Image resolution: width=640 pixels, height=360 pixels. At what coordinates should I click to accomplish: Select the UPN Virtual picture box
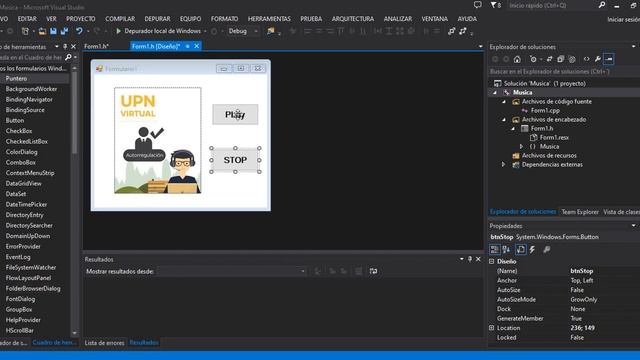(x=158, y=140)
